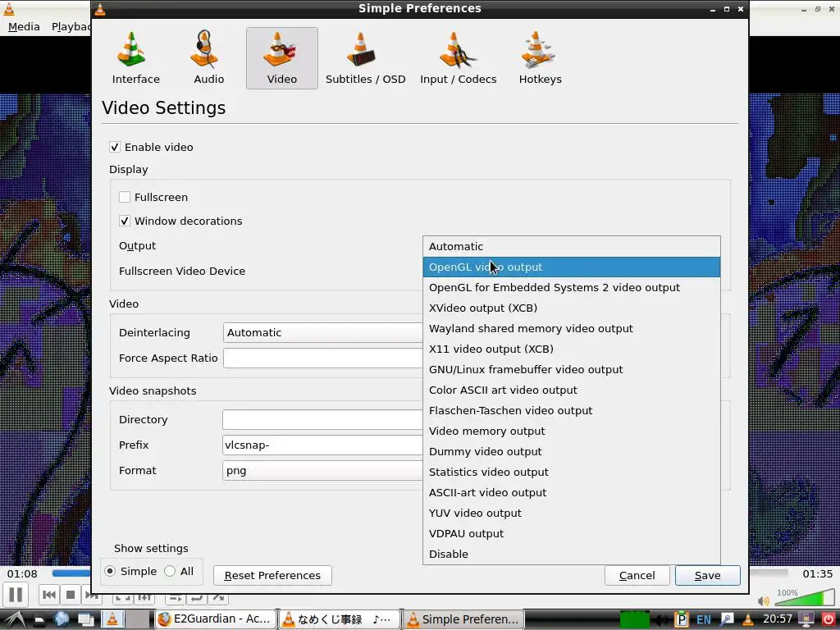Select the Video preferences category
This screenshot has height=630, width=840.
[282, 58]
